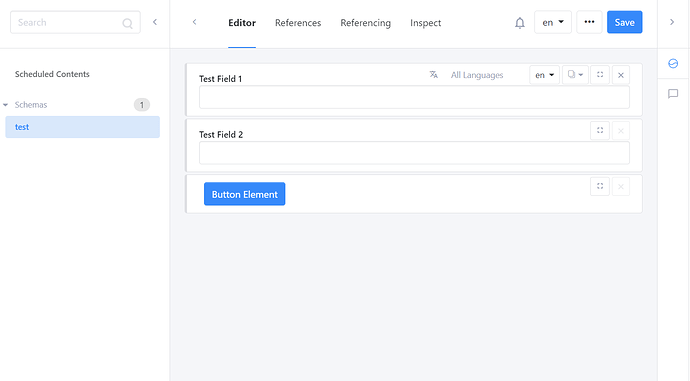Open Scheduled Contents link
Screen dimensions: 690x381
click(x=52, y=74)
